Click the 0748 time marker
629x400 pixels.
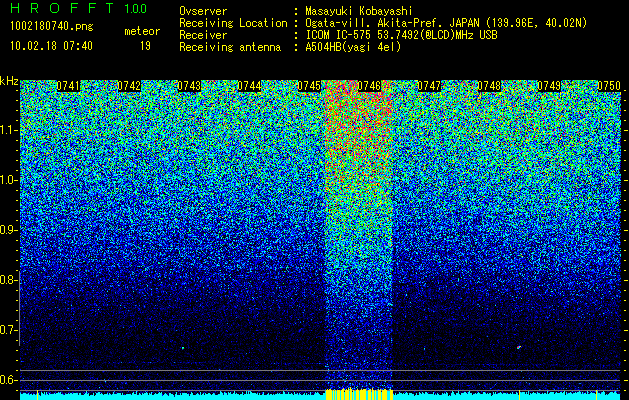click(489, 86)
